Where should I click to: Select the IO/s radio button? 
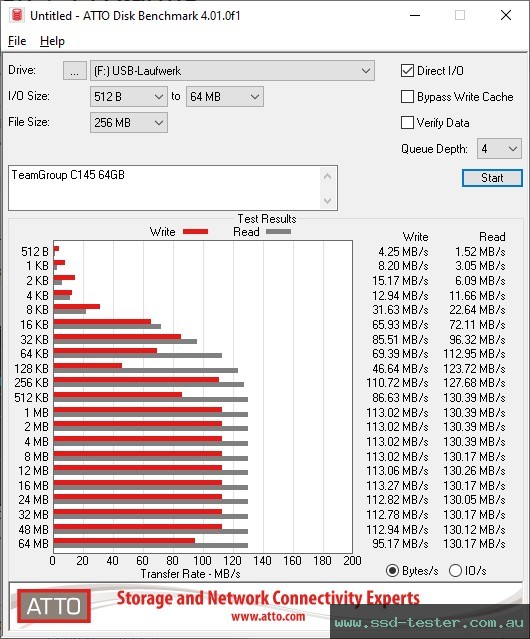[x=455, y=571]
